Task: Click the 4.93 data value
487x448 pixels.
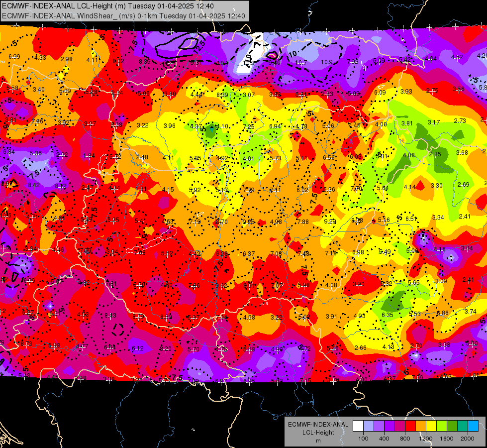Action: click(359, 316)
